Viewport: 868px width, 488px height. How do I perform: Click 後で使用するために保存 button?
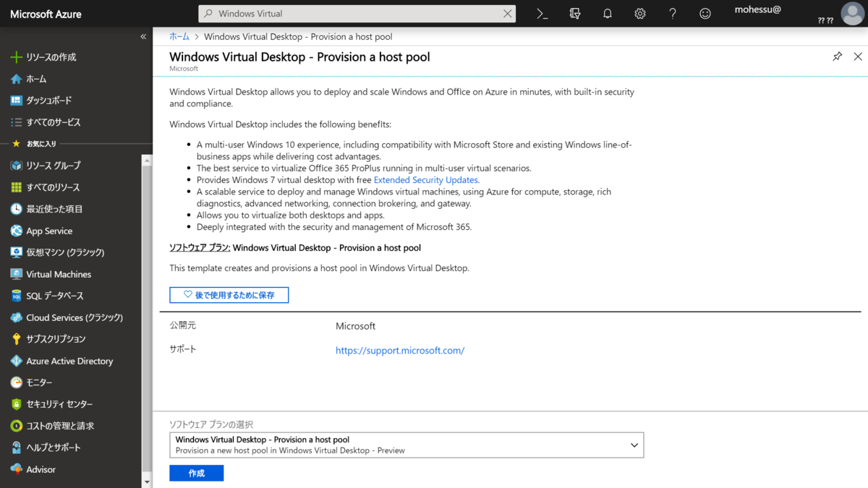229,295
